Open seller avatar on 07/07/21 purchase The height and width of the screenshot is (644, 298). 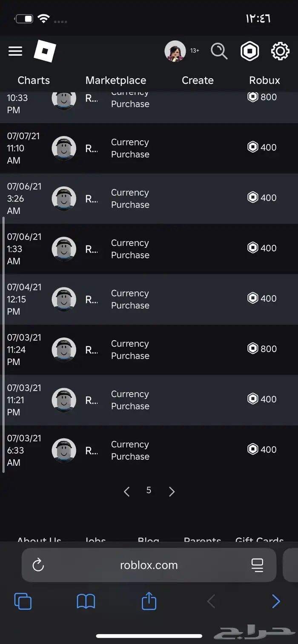click(x=64, y=148)
